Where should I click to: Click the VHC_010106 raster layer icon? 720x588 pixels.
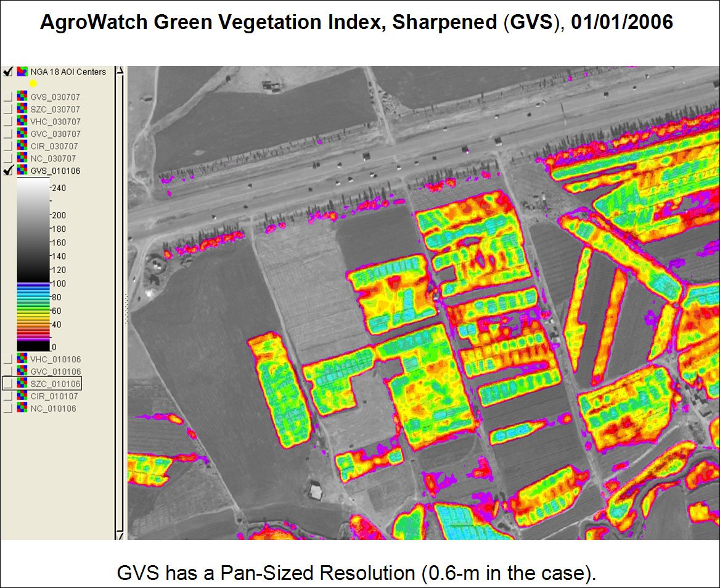(22, 359)
